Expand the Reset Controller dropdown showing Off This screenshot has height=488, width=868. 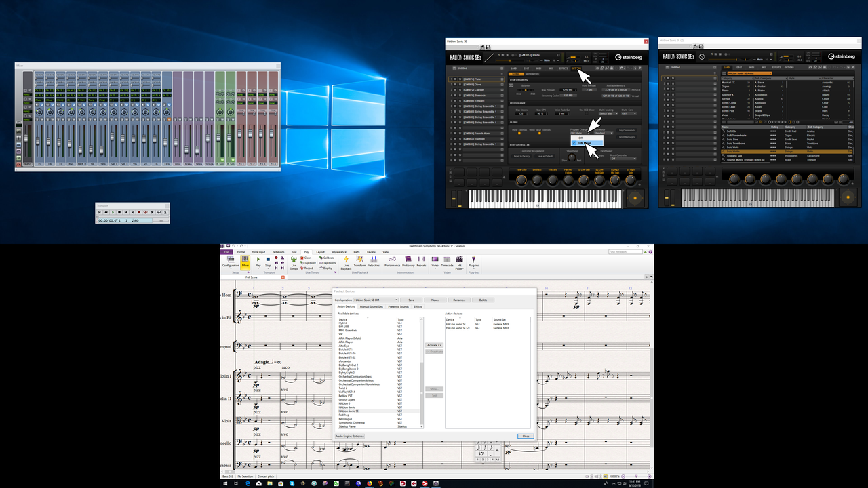click(x=623, y=159)
